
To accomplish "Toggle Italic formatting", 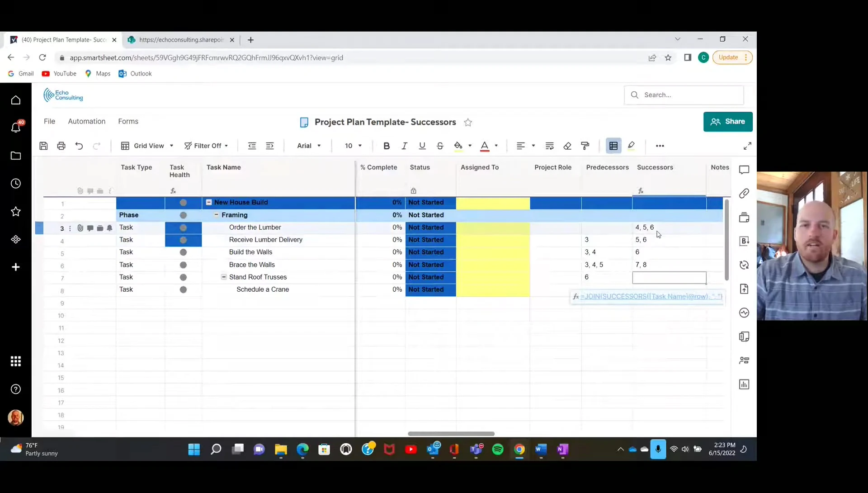I will pyautogui.click(x=404, y=146).
